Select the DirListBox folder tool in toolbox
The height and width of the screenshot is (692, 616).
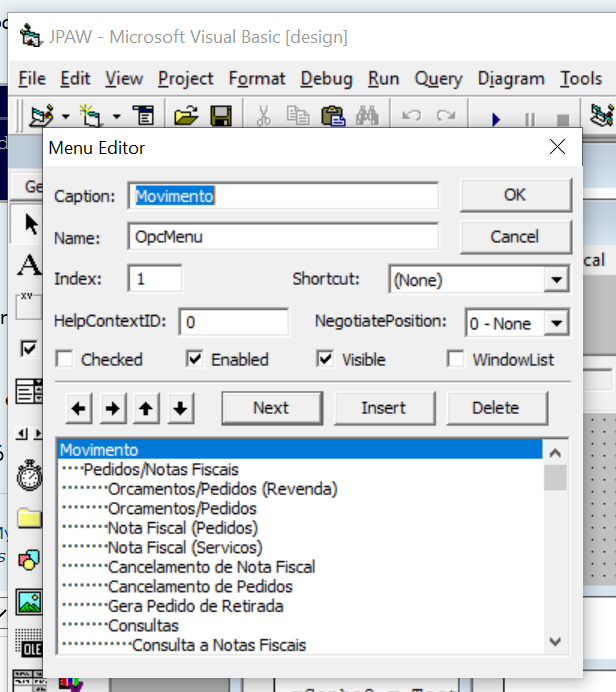pos(29,518)
